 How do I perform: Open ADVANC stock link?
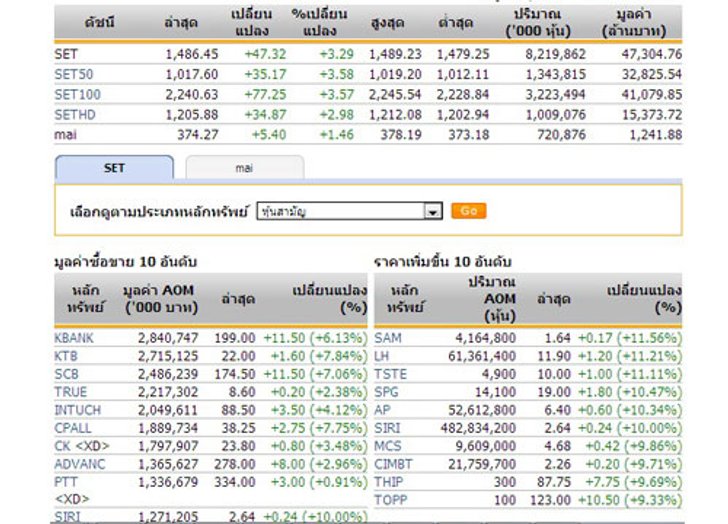point(80,464)
